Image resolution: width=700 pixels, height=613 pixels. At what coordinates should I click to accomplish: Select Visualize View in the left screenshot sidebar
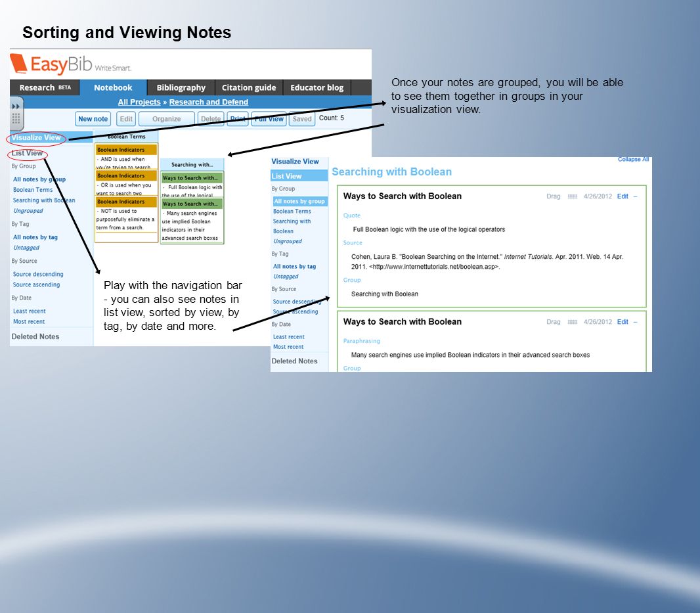(x=36, y=137)
